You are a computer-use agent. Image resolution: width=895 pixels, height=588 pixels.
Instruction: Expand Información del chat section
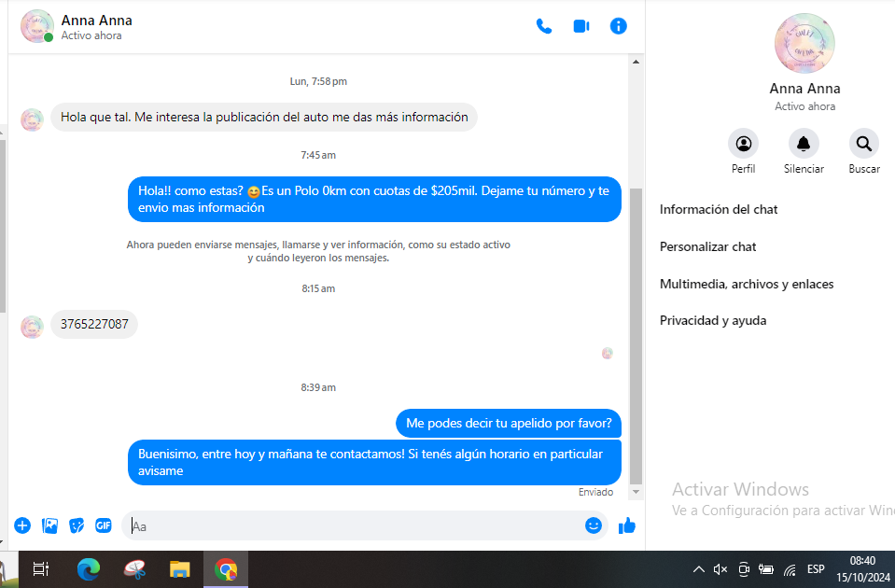click(719, 210)
